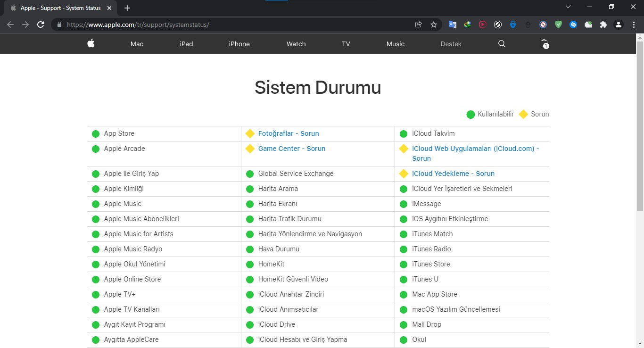Close the System Status browser tab
Image resolution: width=644 pixels, height=348 pixels.
click(x=109, y=8)
